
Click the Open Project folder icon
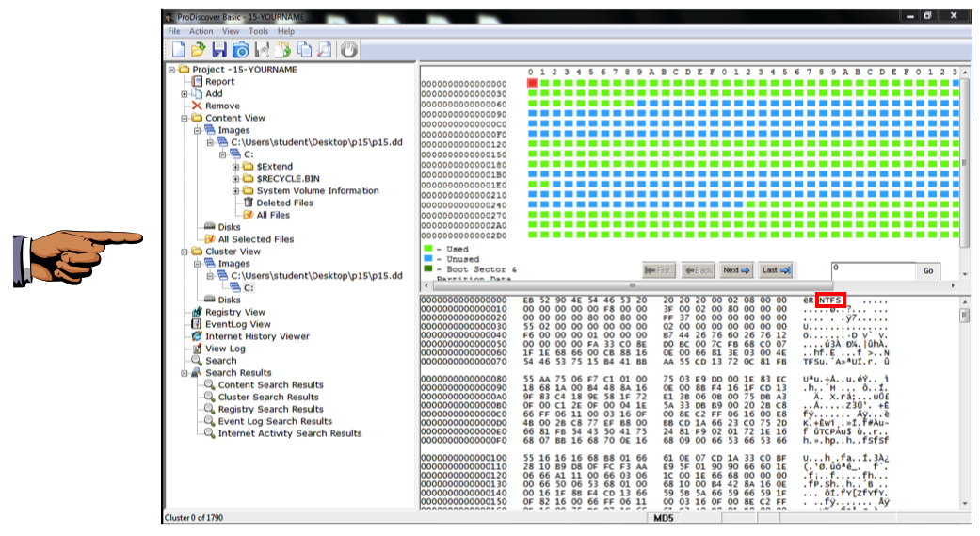199,50
